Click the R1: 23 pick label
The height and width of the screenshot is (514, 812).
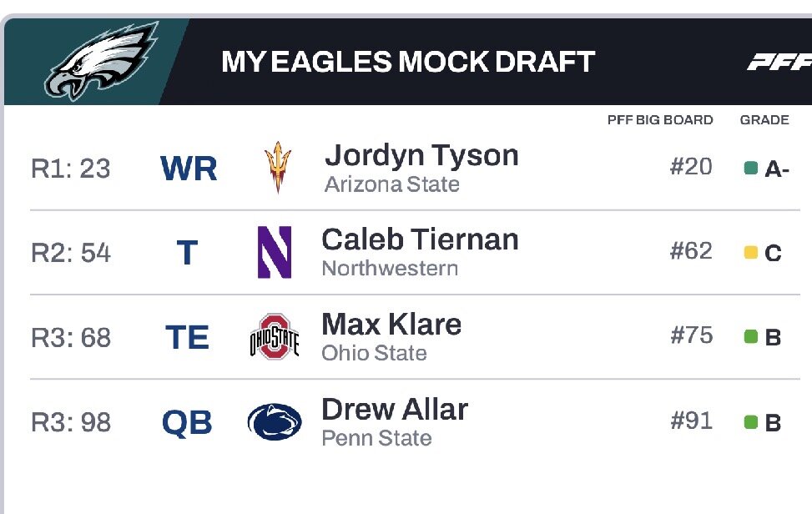71,169
